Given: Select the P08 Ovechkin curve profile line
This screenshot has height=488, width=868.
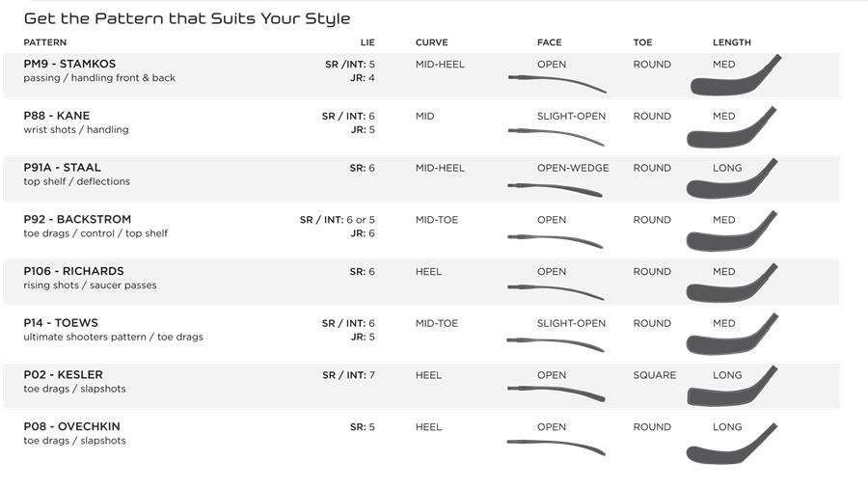Looking at the screenshot, I should pos(556,447).
